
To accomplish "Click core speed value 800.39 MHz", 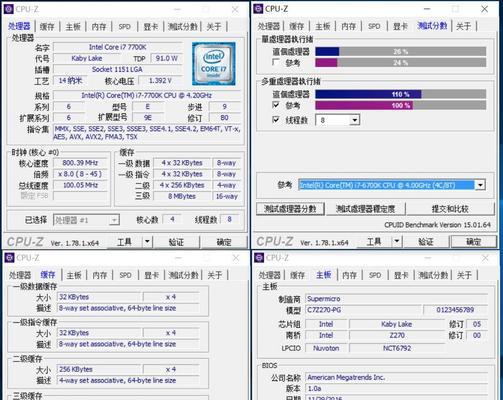I will tap(80, 163).
